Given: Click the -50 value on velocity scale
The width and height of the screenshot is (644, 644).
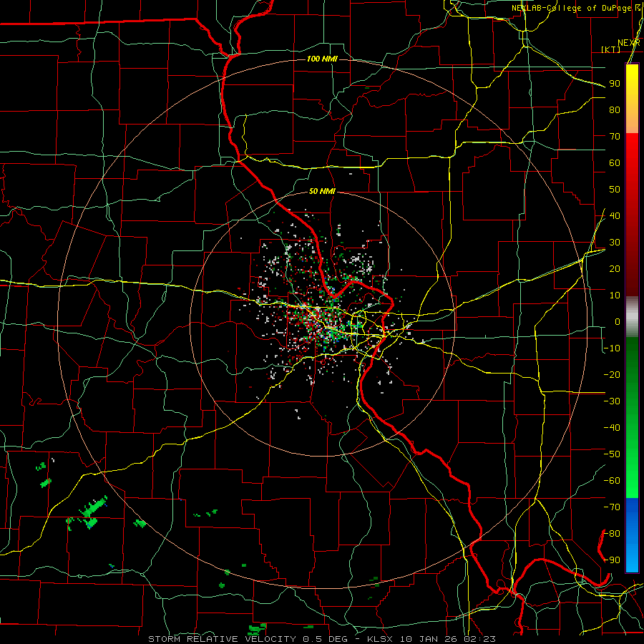Looking at the screenshot, I should [x=612, y=454].
